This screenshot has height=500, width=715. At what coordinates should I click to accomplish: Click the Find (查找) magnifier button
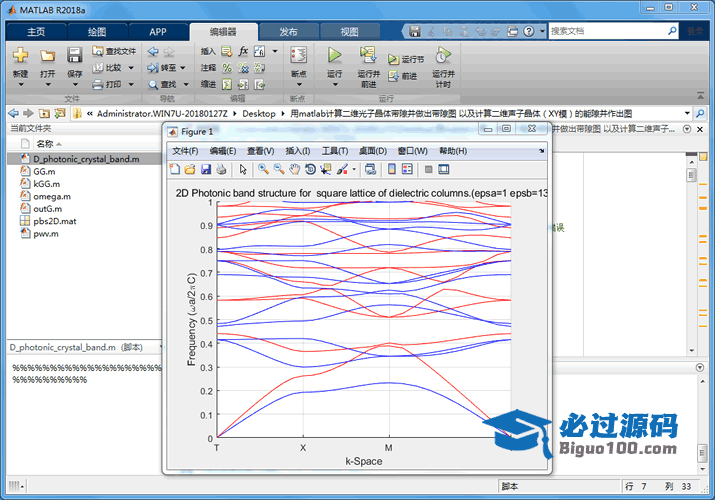pyautogui.click(x=163, y=84)
